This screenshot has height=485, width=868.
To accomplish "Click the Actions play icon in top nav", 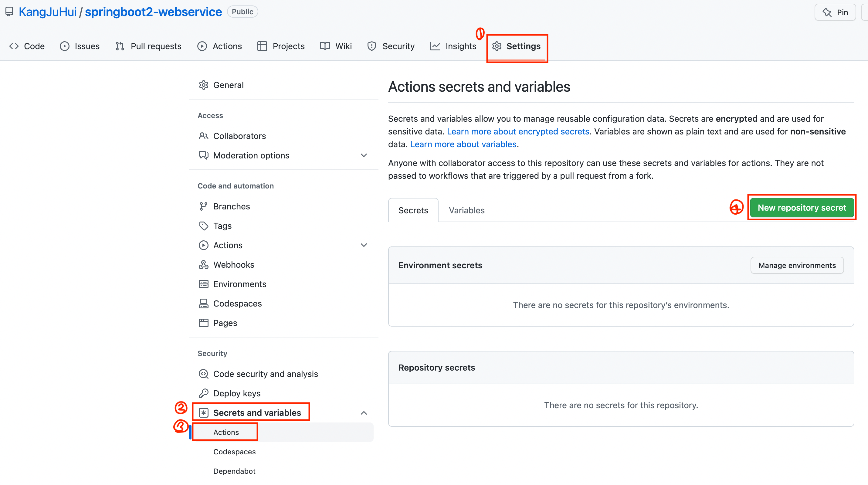I will (x=202, y=46).
